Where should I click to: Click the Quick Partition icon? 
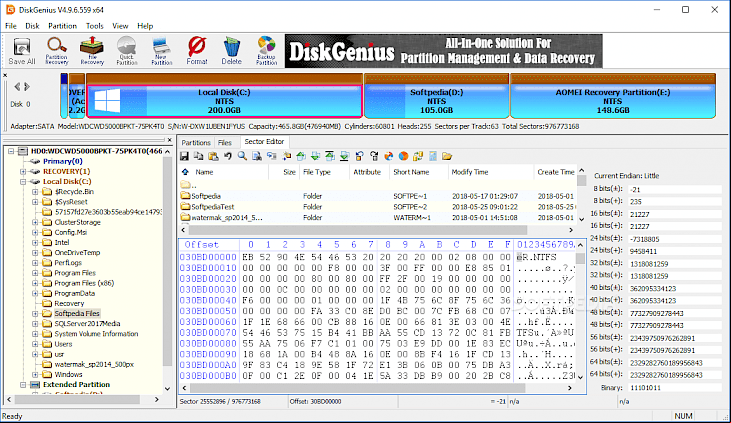pyautogui.click(x=127, y=51)
